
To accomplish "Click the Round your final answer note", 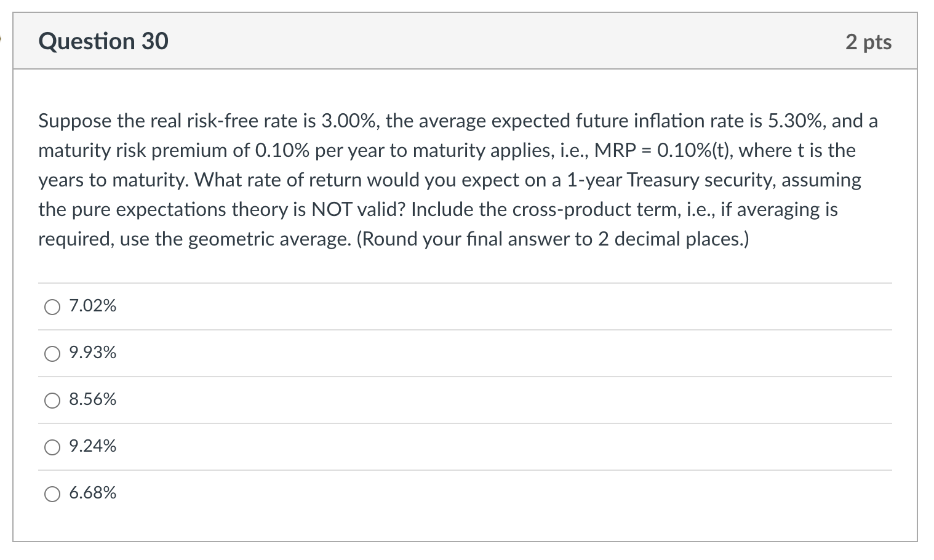I will click(553, 239).
